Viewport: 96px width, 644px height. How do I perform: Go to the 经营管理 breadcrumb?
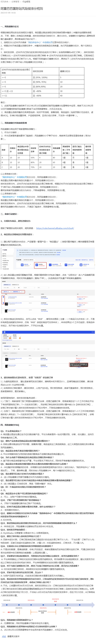[15, 2]
